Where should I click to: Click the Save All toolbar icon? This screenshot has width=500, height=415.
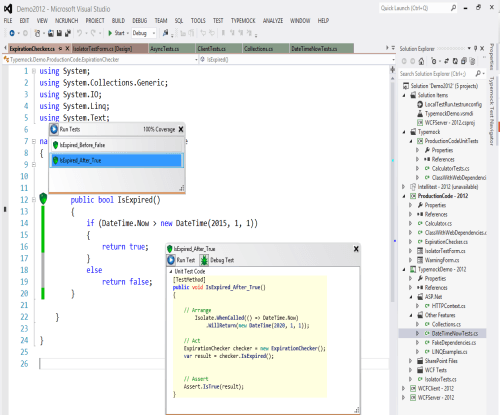(68, 33)
